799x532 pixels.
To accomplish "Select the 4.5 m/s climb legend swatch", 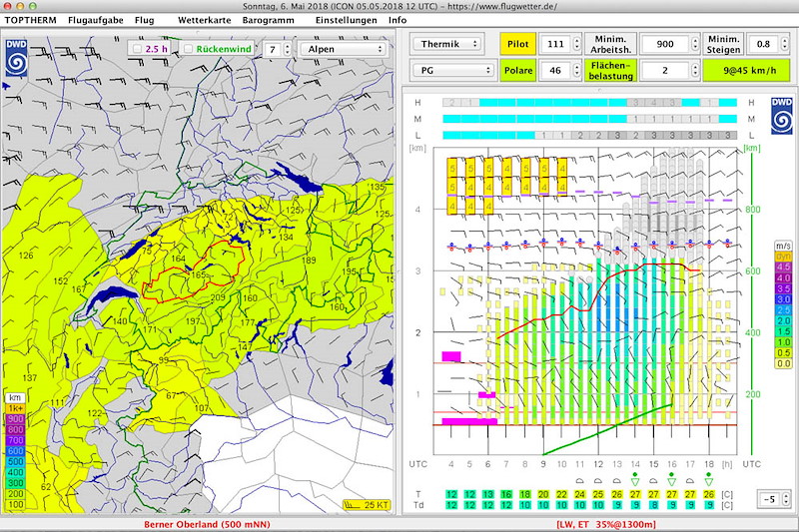I will (783, 267).
